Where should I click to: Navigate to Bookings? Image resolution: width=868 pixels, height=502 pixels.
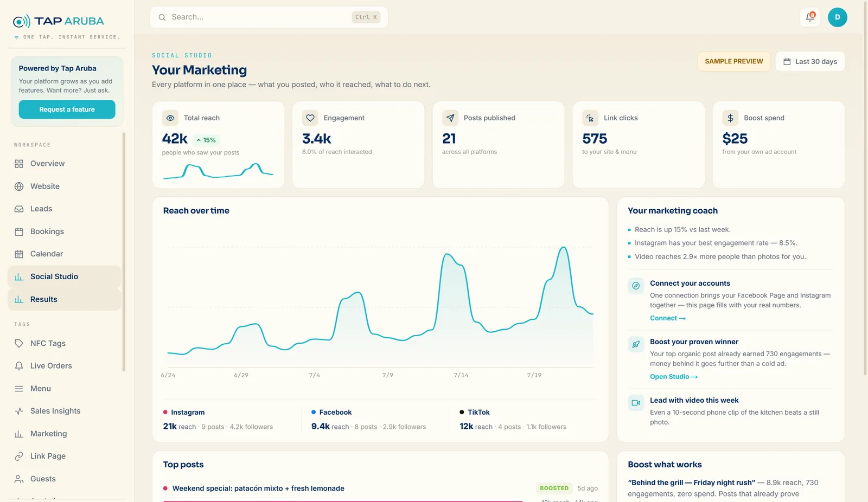click(x=65, y=231)
